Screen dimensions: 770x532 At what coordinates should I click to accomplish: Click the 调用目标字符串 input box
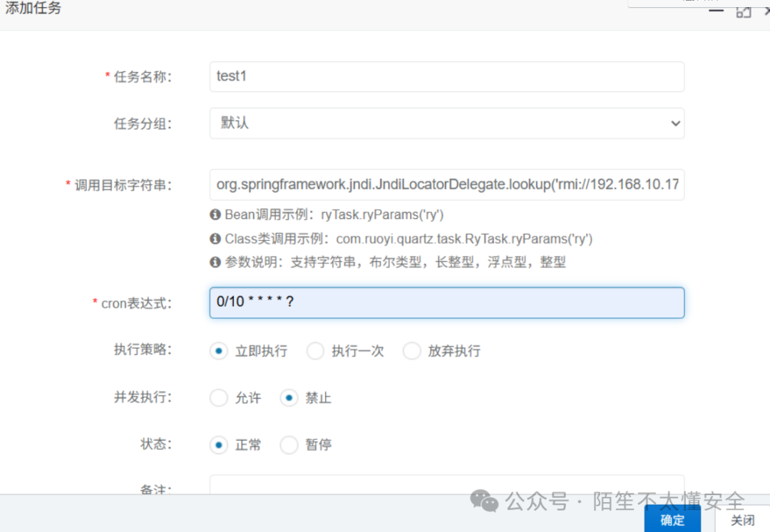click(x=446, y=185)
